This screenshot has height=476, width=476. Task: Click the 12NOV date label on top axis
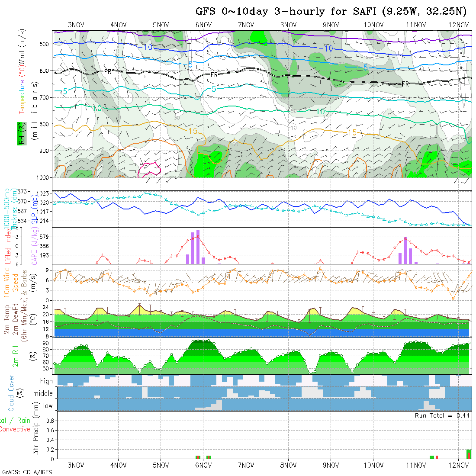click(458, 25)
